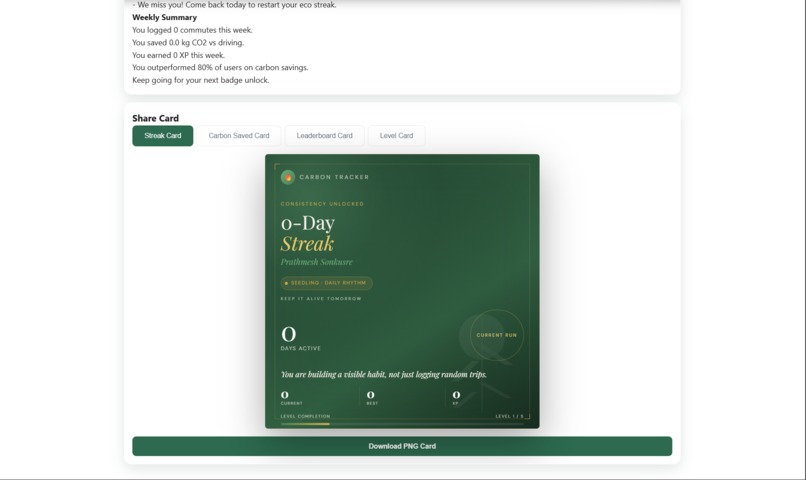Image resolution: width=806 pixels, height=480 pixels.
Task: Click the text about outperforming 80% of users
Action: 220,67
